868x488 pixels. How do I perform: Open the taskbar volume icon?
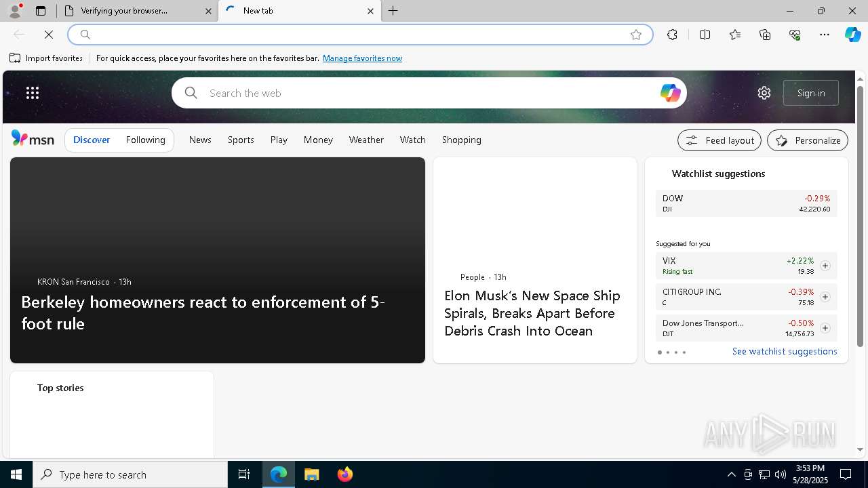pos(781,474)
